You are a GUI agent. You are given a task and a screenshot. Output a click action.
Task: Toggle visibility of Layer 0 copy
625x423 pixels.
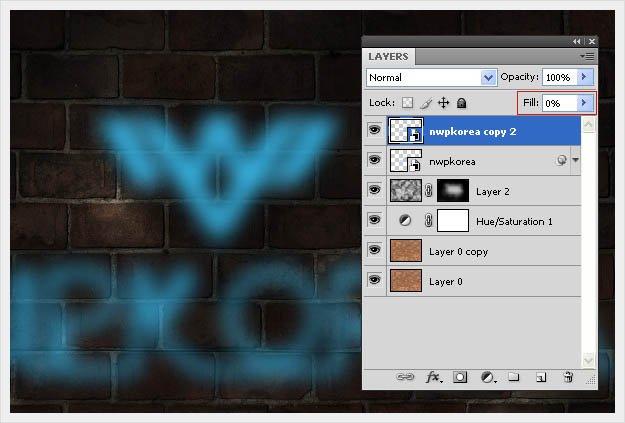pos(374,250)
